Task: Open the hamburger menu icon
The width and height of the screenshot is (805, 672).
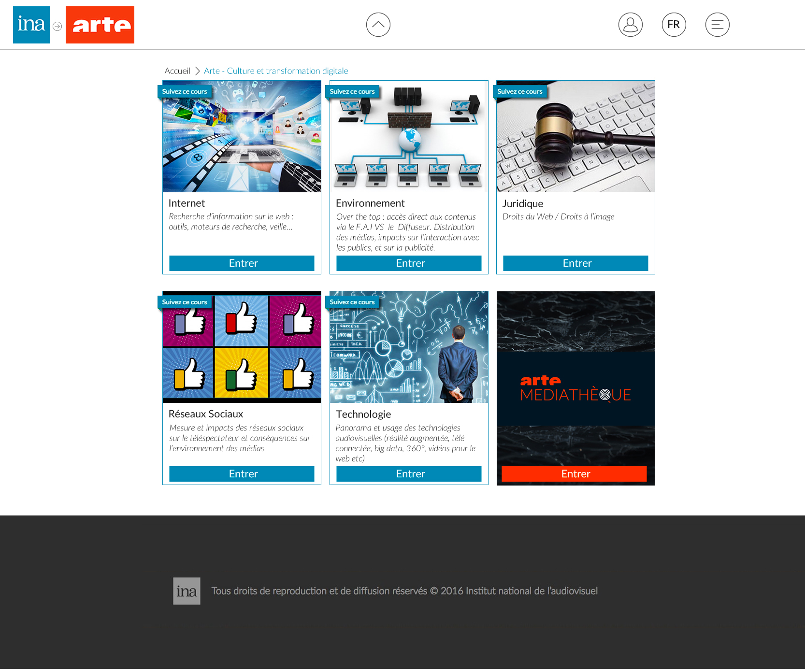Action: click(x=718, y=25)
